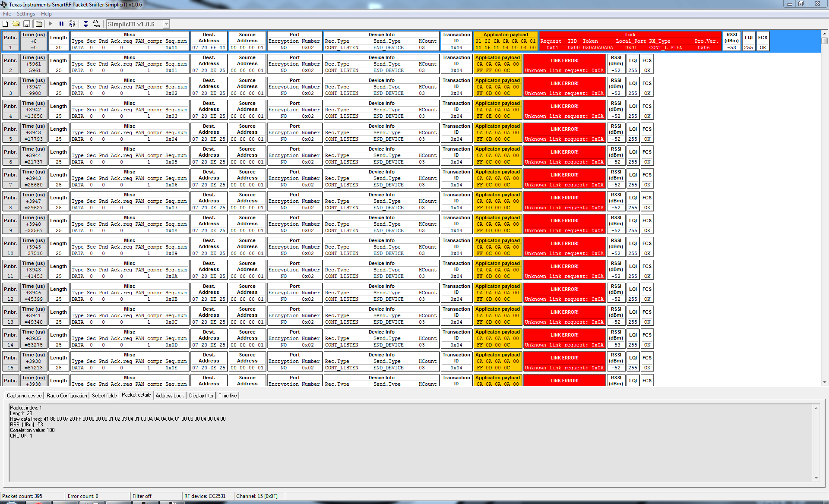Toggle bottom panel using the pressed folder icon
The height and width of the screenshot is (504, 829).
coord(39,24)
